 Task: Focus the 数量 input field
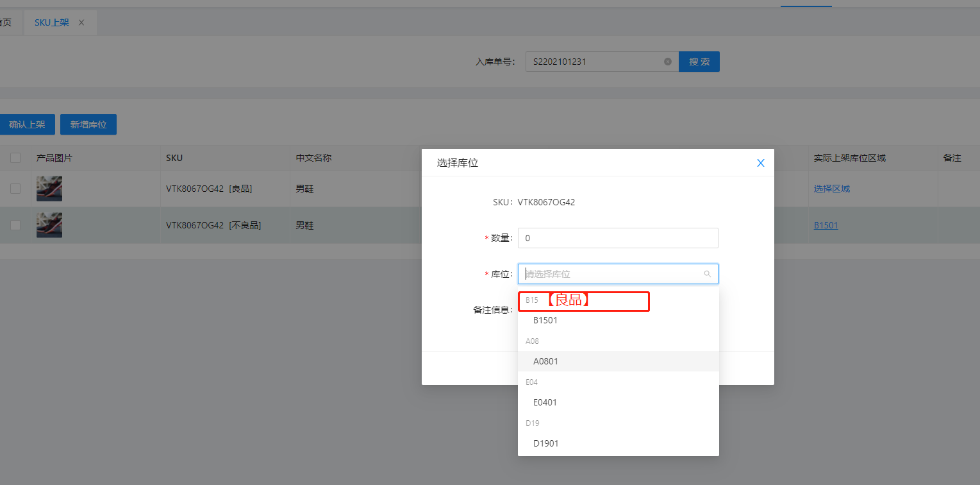tap(617, 238)
